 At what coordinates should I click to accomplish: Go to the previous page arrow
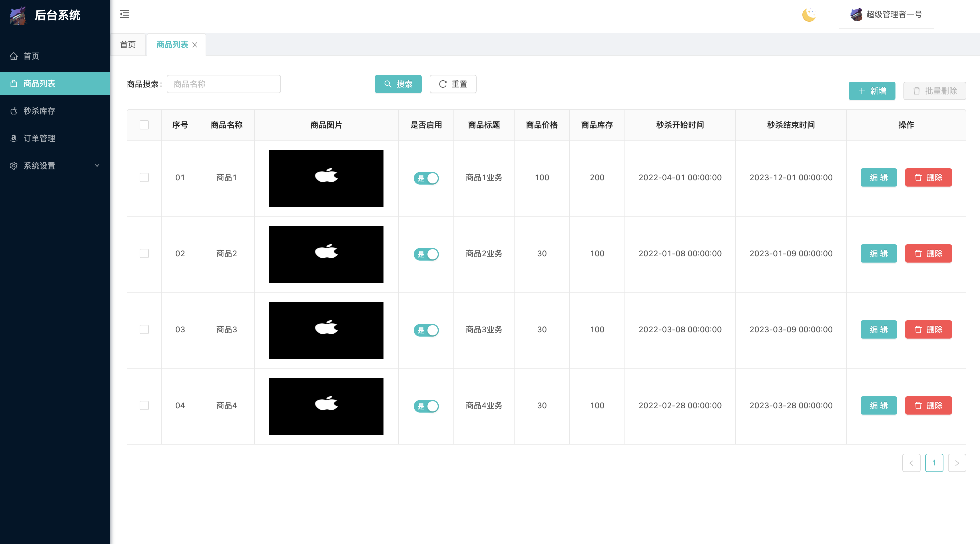[x=911, y=463]
